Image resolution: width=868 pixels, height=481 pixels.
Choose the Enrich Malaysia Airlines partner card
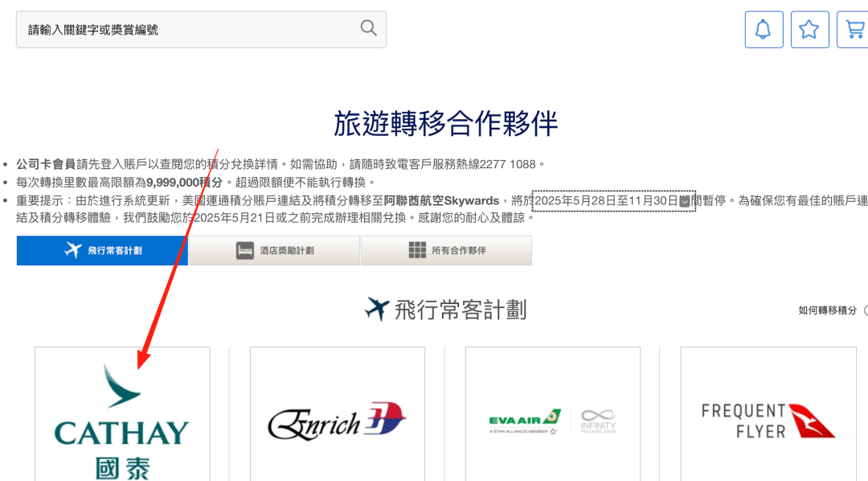coord(338,414)
